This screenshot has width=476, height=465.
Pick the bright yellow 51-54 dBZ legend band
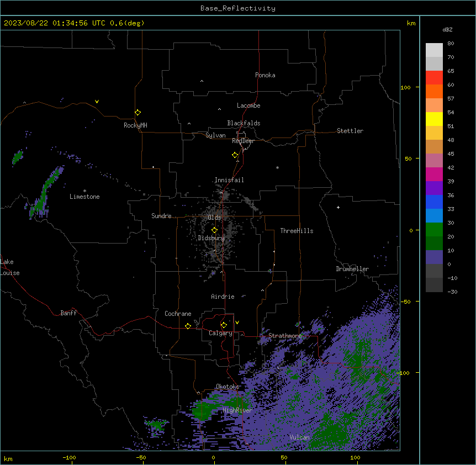click(434, 119)
